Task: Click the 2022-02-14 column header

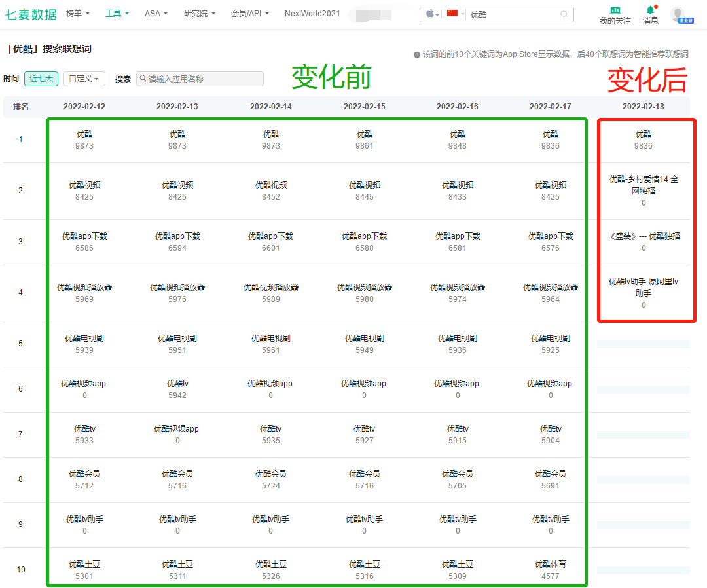Action: coord(271,107)
